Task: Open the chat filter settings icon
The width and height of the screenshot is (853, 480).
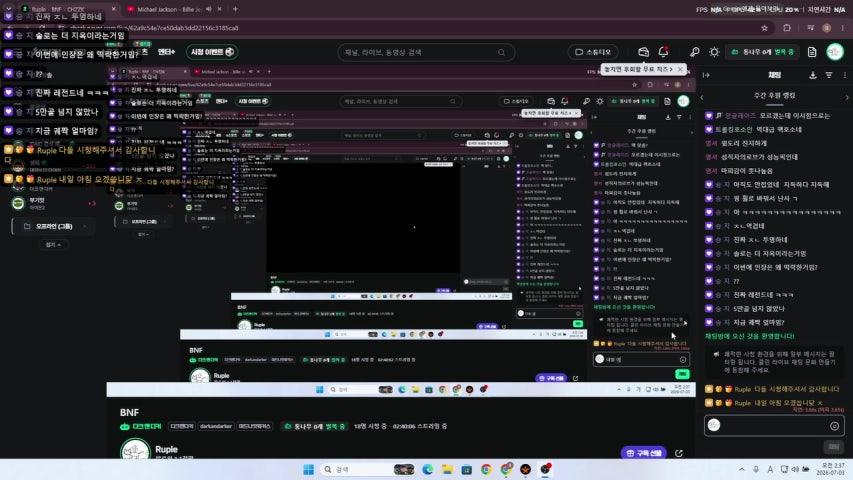Action: click(x=829, y=75)
